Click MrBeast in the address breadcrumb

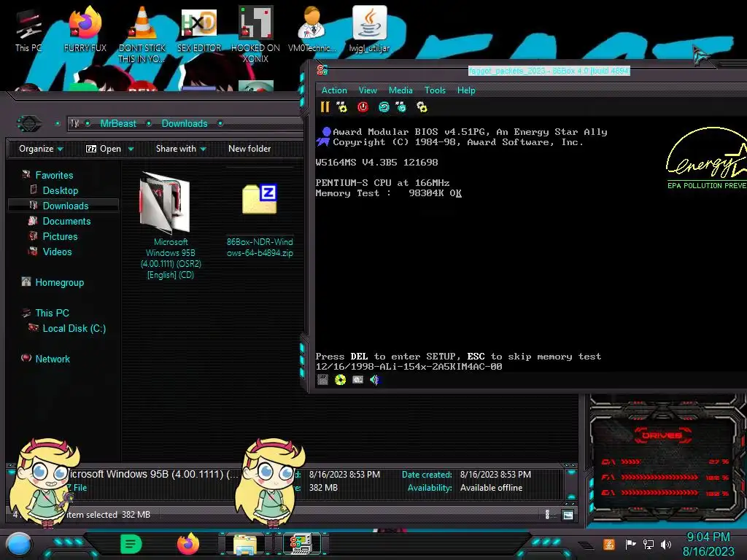pyautogui.click(x=118, y=123)
